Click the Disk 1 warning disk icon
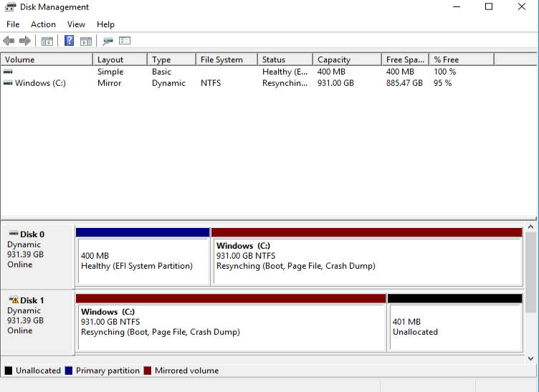 pos(14,300)
